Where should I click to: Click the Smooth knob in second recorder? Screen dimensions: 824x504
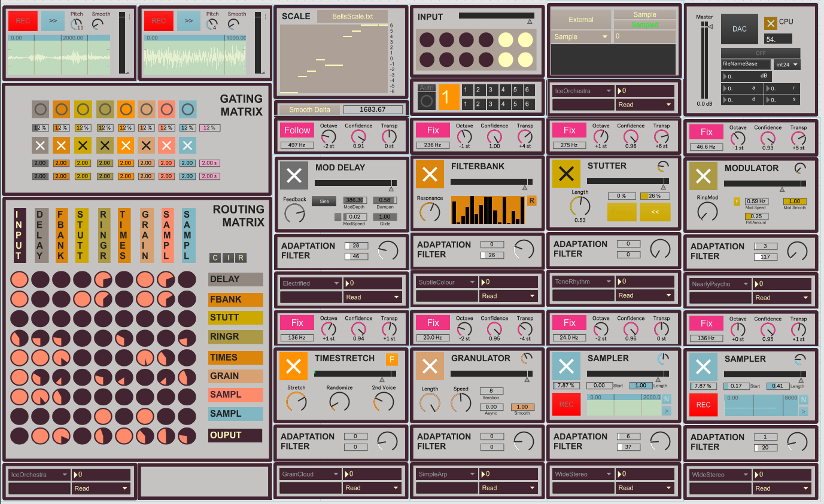pyautogui.click(x=233, y=25)
